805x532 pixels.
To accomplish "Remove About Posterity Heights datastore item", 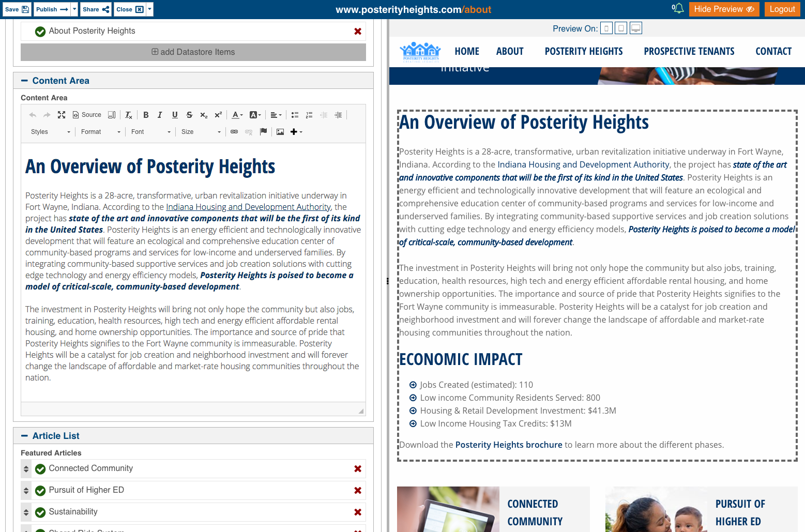I will (x=358, y=32).
